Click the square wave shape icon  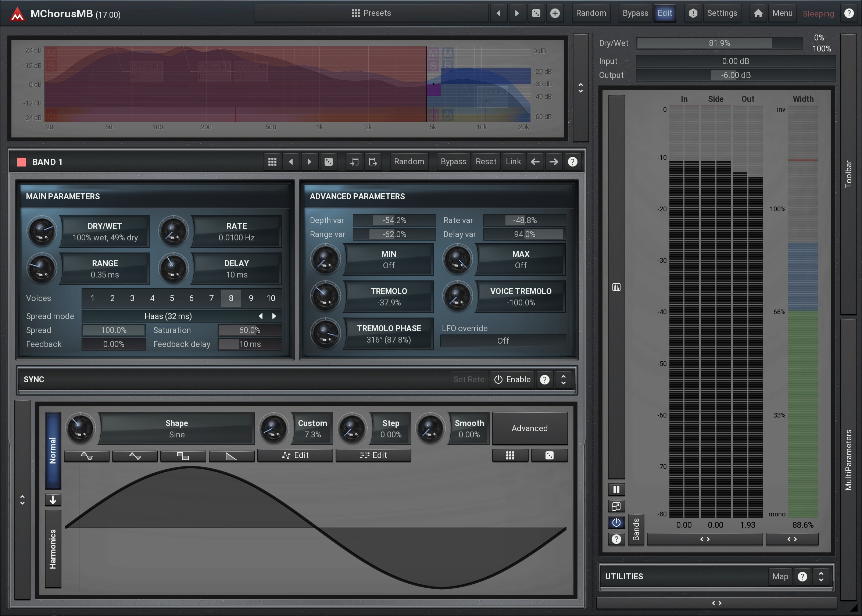(x=183, y=455)
